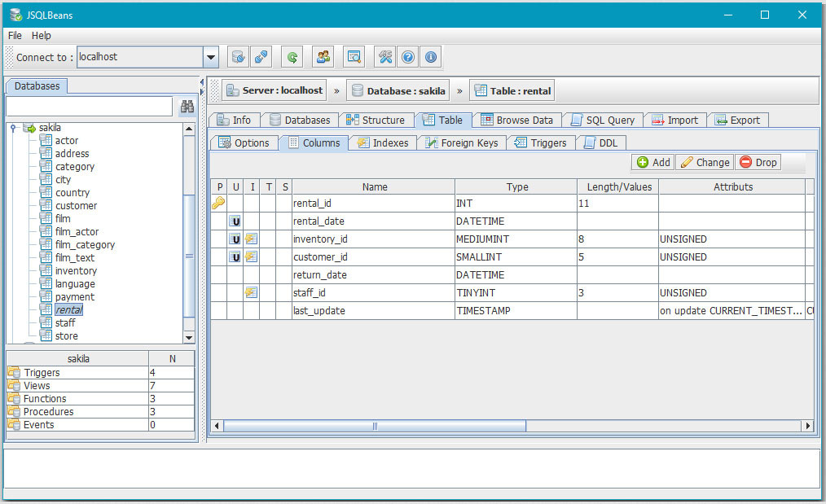Click the unique U icon for customer_id
The width and height of the screenshot is (826, 504).
pyautogui.click(x=235, y=257)
